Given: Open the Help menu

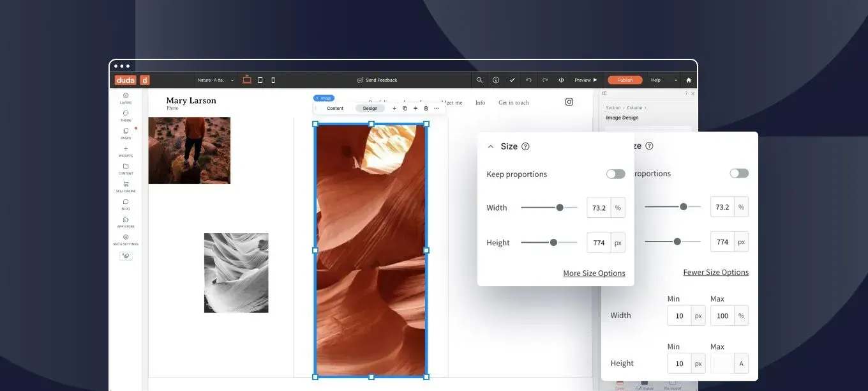Looking at the screenshot, I should tap(656, 80).
